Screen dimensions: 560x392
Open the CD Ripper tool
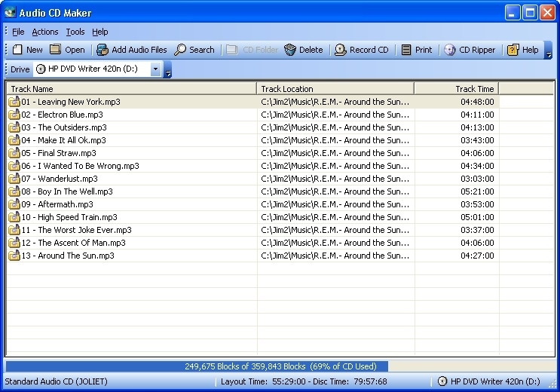470,50
